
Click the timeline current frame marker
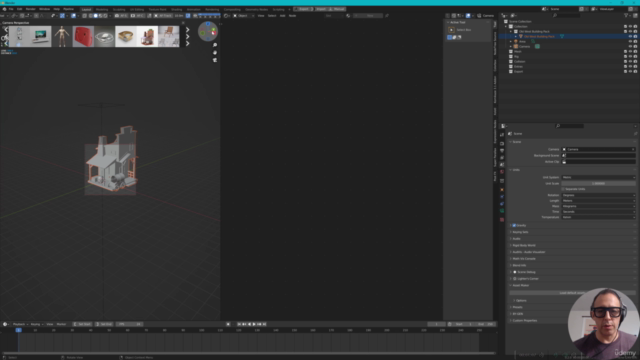click(x=18, y=330)
